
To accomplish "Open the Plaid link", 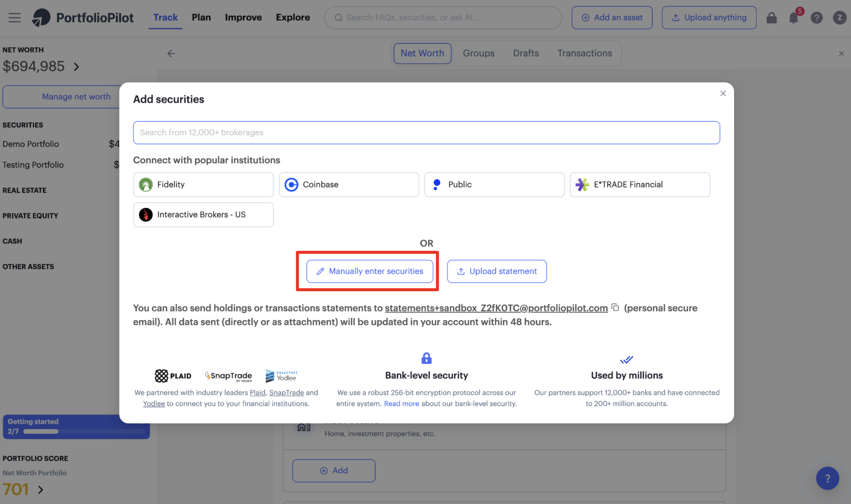I will click(257, 392).
